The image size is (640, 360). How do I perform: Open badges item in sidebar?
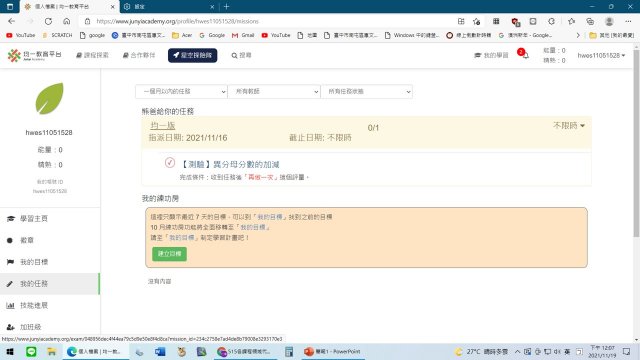coord(50,240)
